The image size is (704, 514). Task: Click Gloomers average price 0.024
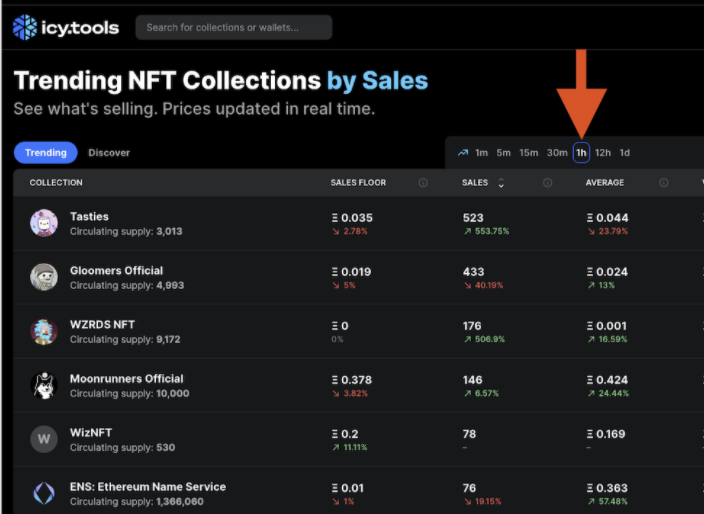[607, 272]
